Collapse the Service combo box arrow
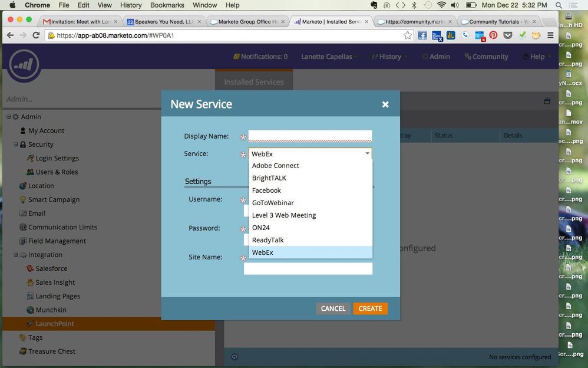Screen dimensions: 588x368 pos(367,153)
